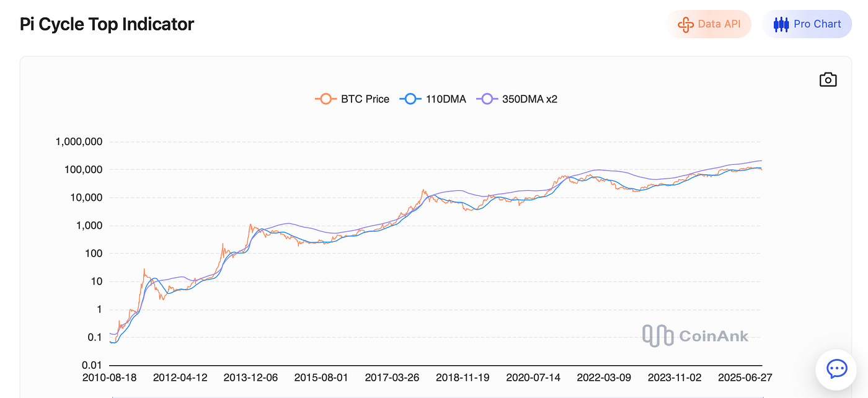Viewport: 868px width, 398px height.
Task: Click the 1,000,000 y-axis label
Action: (79, 141)
